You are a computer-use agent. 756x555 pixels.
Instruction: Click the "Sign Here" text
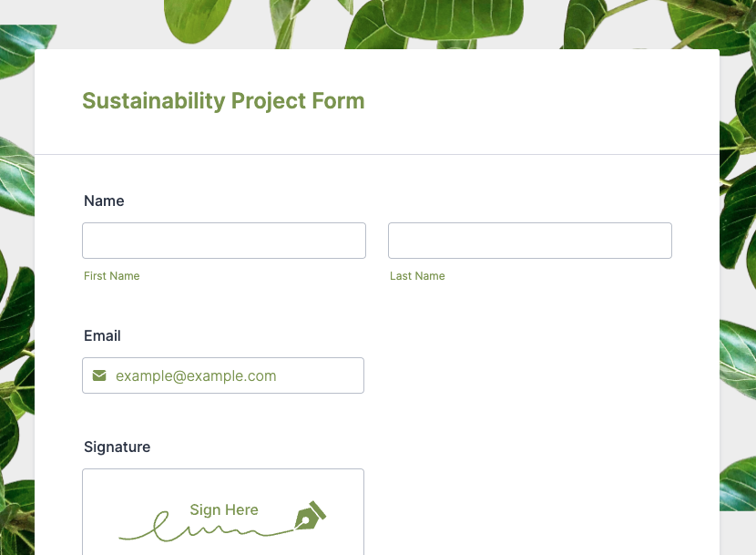pos(224,509)
